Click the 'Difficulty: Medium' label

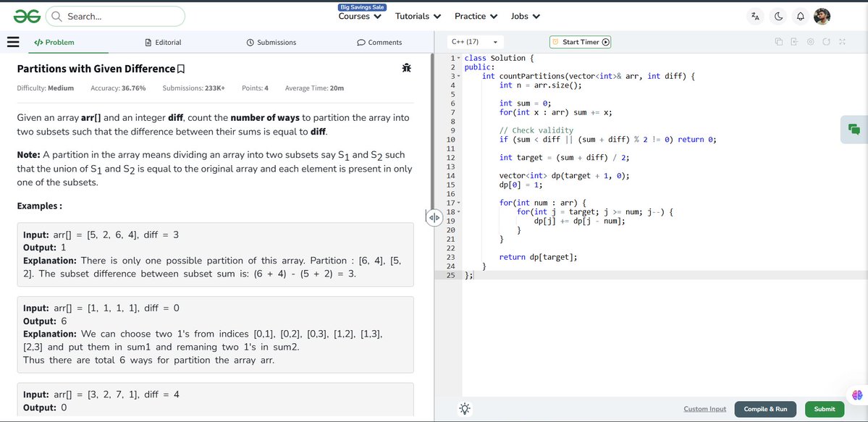pos(46,88)
